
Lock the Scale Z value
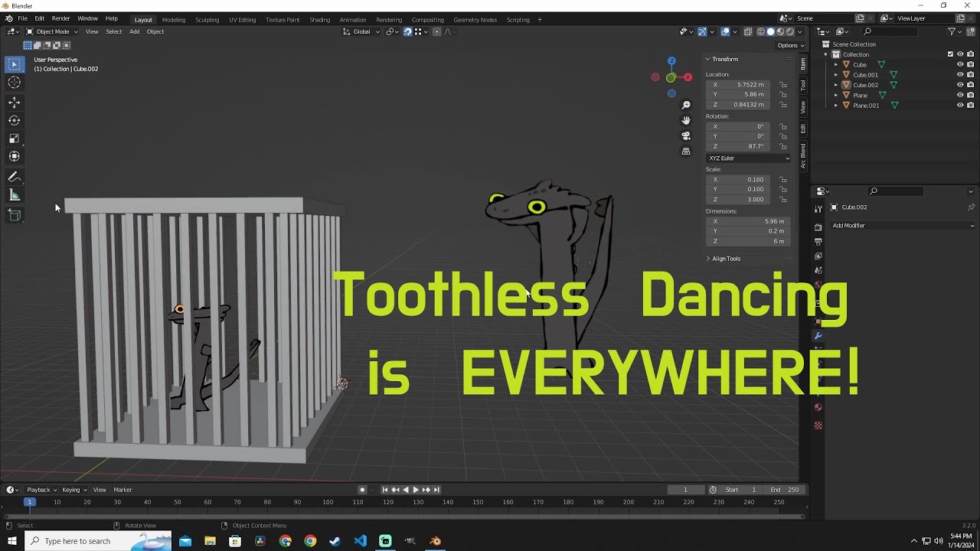[x=783, y=200]
